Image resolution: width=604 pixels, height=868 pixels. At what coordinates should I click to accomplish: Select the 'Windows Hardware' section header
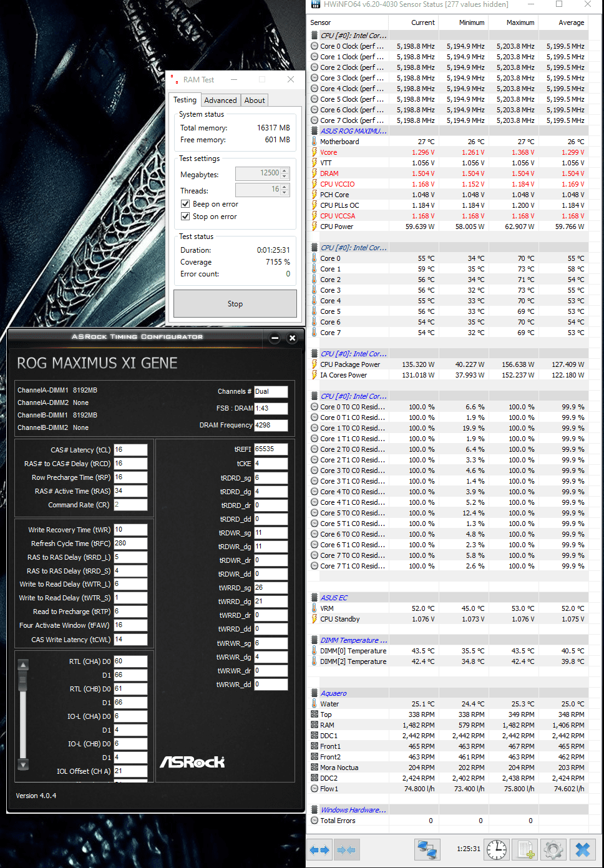pos(354,810)
